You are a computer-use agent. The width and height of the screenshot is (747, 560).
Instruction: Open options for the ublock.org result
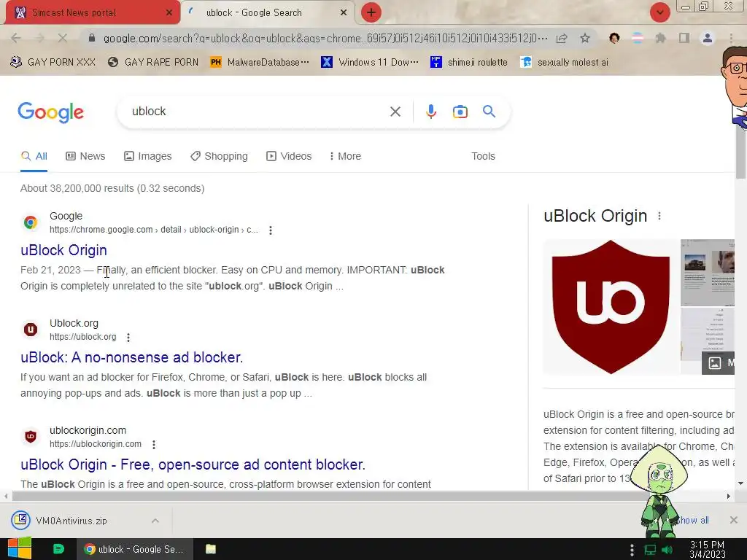[128, 337]
